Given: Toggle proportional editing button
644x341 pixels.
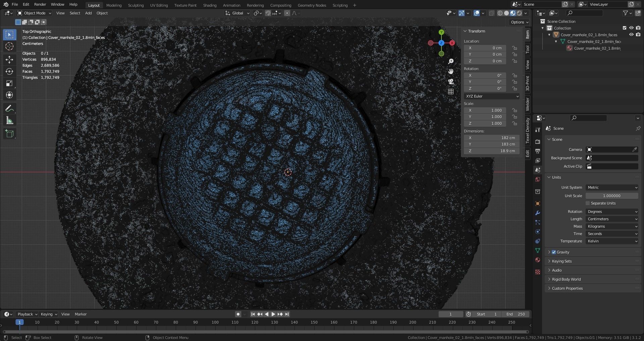Looking at the screenshot, I should click(287, 13).
